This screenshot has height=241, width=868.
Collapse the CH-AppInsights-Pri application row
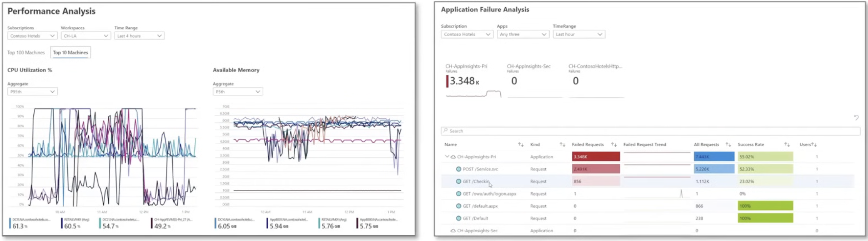[x=447, y=156]
